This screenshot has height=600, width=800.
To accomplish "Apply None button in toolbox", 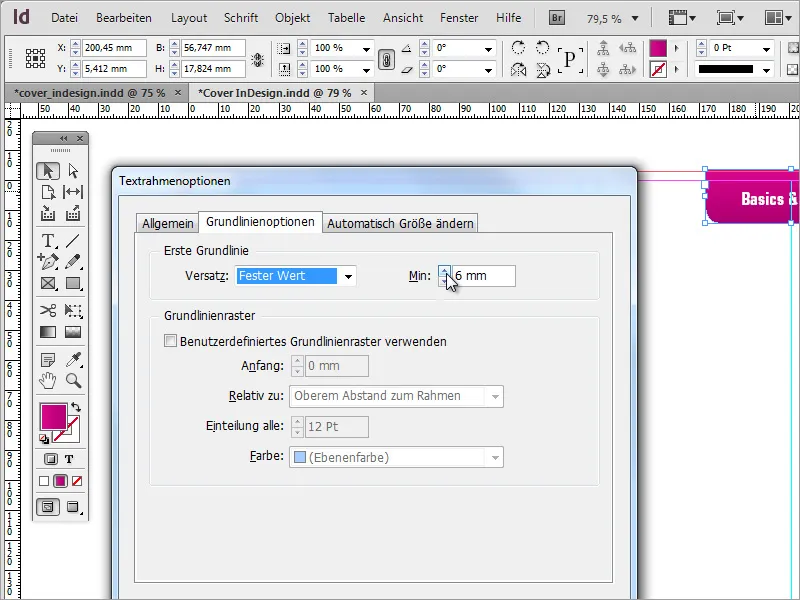I will click(x=77, y=481).
